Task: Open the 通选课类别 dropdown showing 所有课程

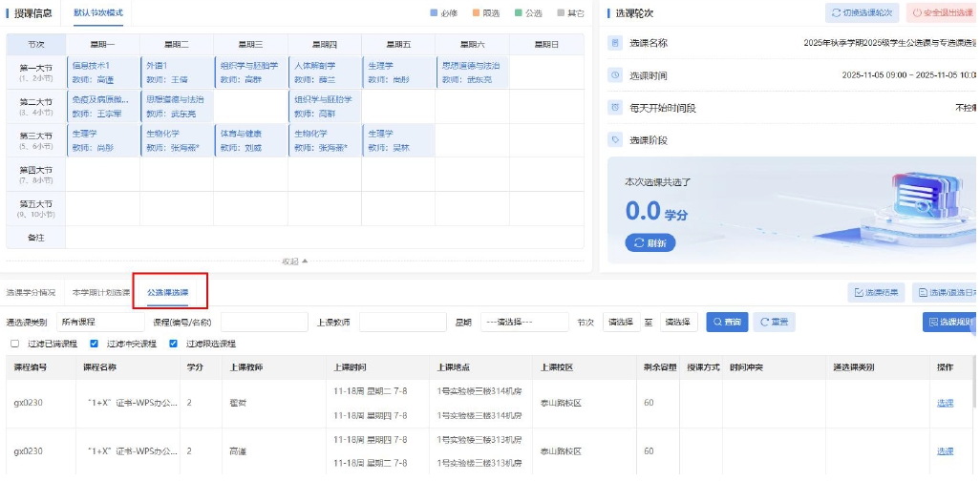Action: pyautogui.click(x=87, y=323)
